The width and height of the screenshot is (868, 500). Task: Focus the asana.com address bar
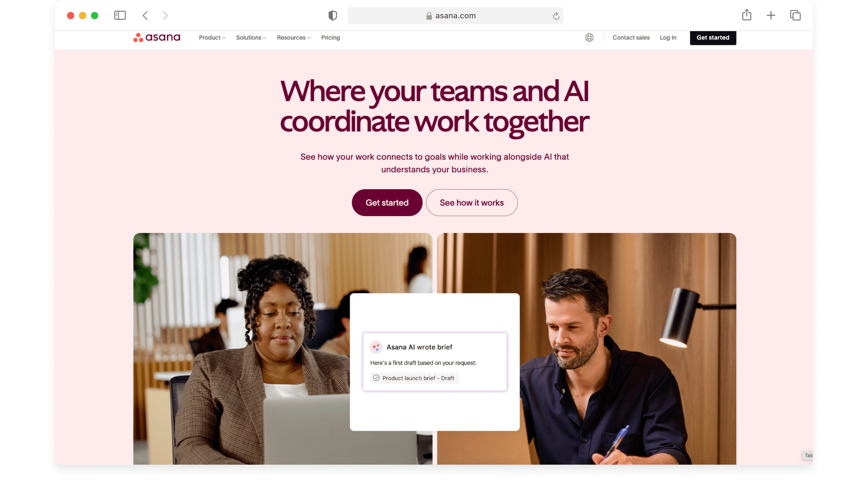[x=455, y=16]
